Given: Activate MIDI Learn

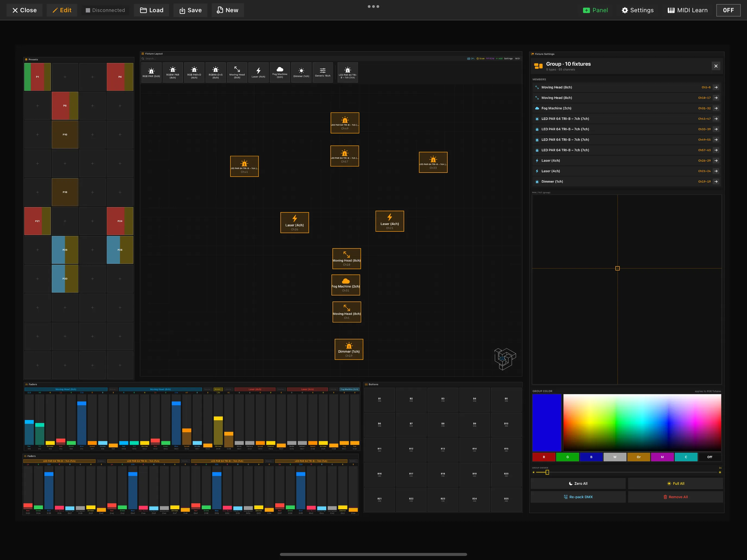Looking at the screenshot, I should point(688,10).
